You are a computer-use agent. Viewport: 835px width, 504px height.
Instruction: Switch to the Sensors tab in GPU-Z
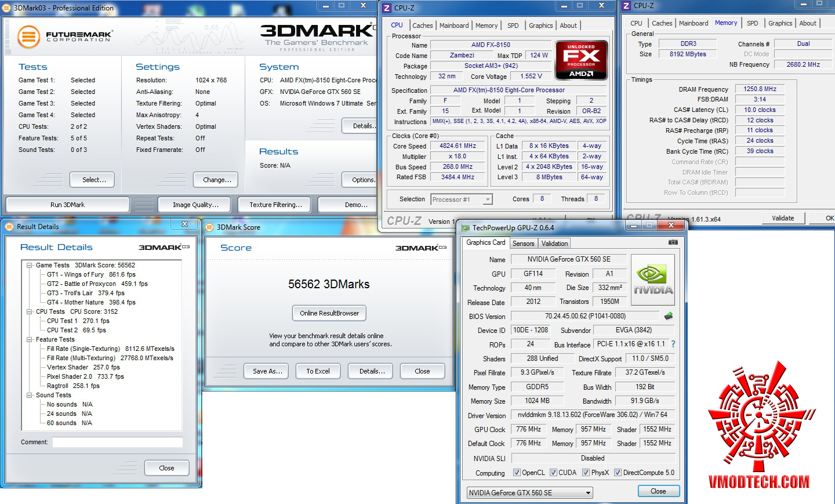pyautogui.click(x=523, y=244)
